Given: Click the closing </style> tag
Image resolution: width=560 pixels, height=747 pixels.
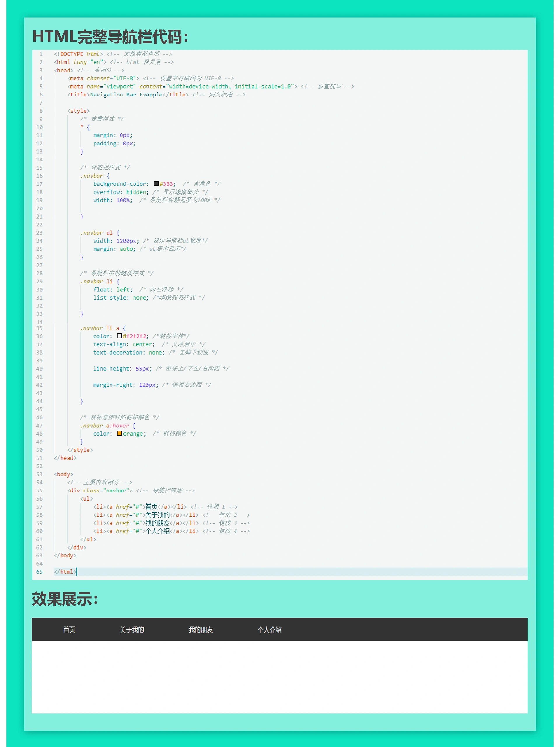Looking at the screenshot, I should click(80, 450).
